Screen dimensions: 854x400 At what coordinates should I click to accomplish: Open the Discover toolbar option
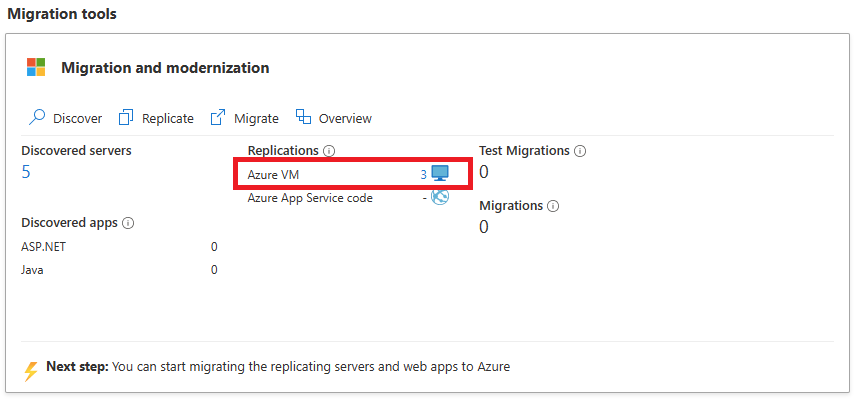click(x=65, y=118)
